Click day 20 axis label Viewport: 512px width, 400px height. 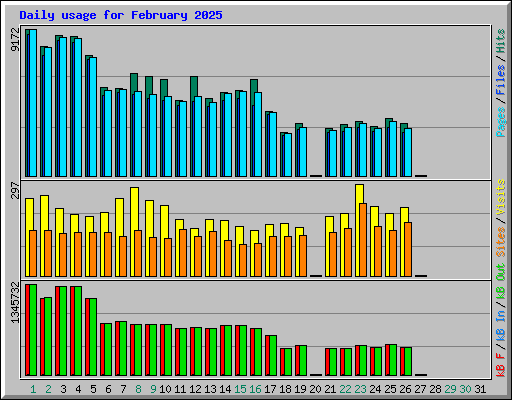tap(315, 389)
